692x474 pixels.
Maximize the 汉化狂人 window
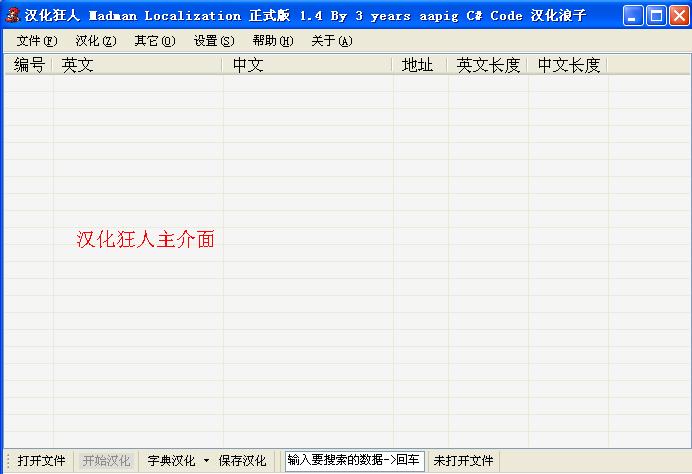tap(656, 16)
